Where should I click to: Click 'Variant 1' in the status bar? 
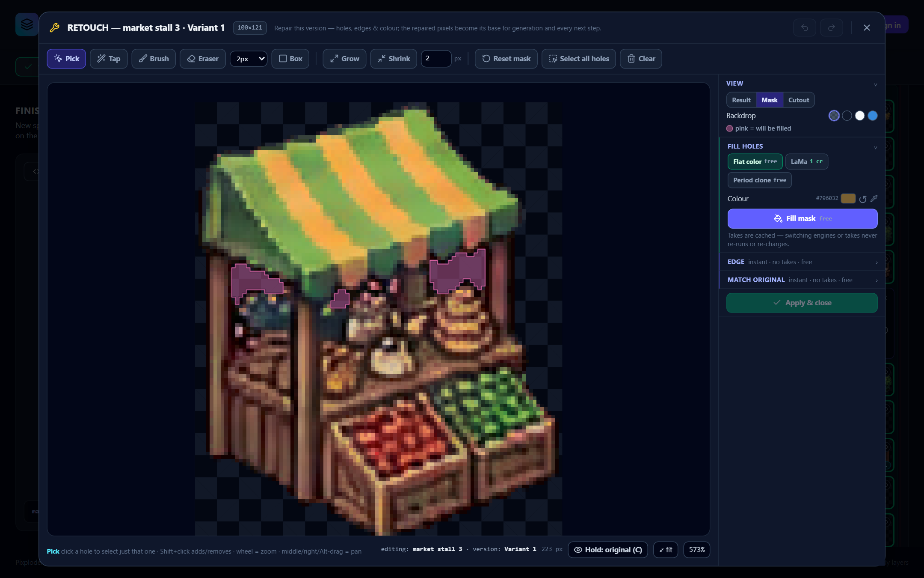tap(520, 549)
